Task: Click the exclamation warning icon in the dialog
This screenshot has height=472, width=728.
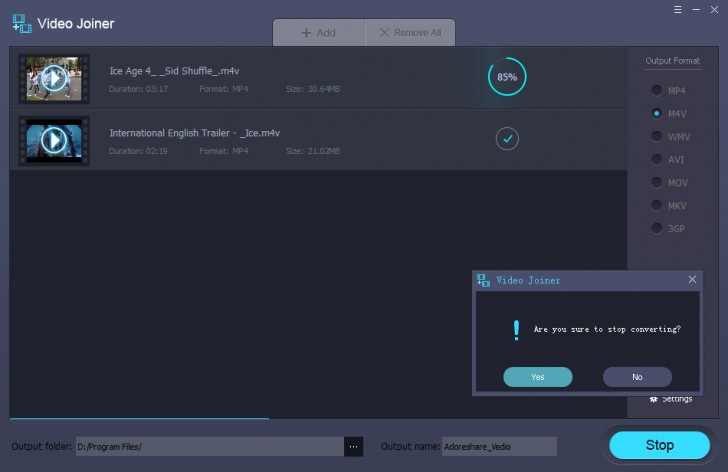Action: 516,330
